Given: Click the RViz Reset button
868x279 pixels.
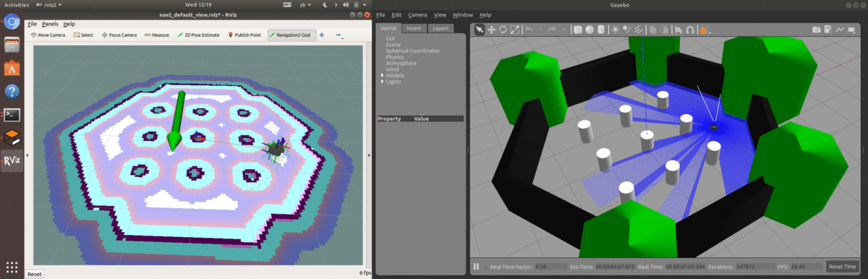Looking at the screenshot, I should point(34,274).
